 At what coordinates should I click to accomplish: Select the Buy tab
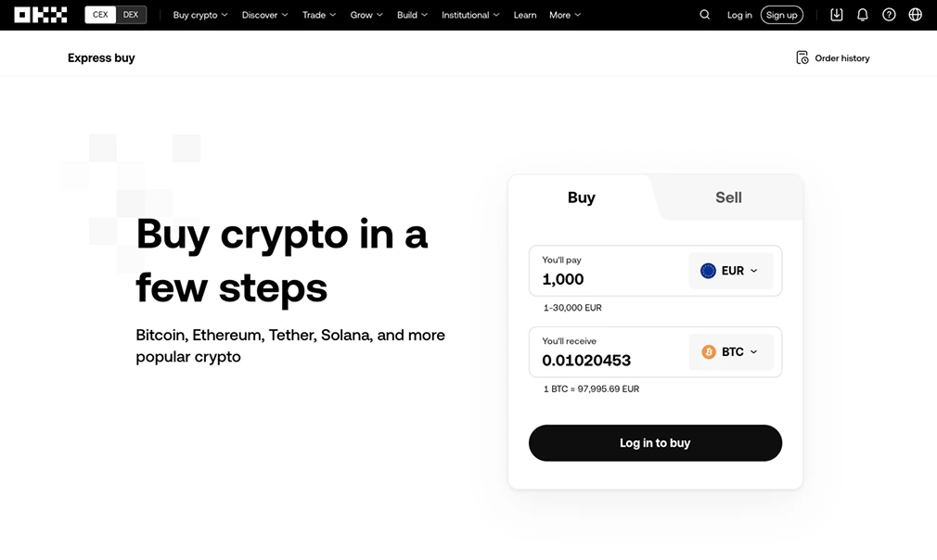pos(582,197)
